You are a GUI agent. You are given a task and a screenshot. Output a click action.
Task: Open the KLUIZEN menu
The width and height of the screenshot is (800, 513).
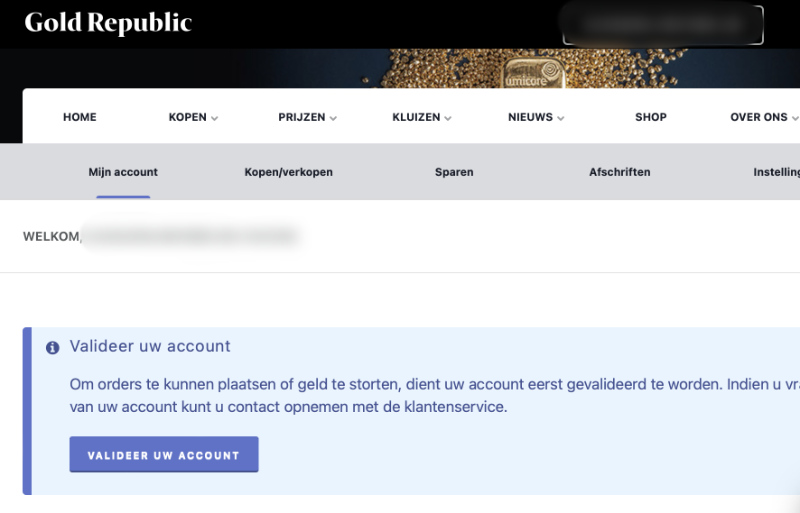[x=416, y=117]
